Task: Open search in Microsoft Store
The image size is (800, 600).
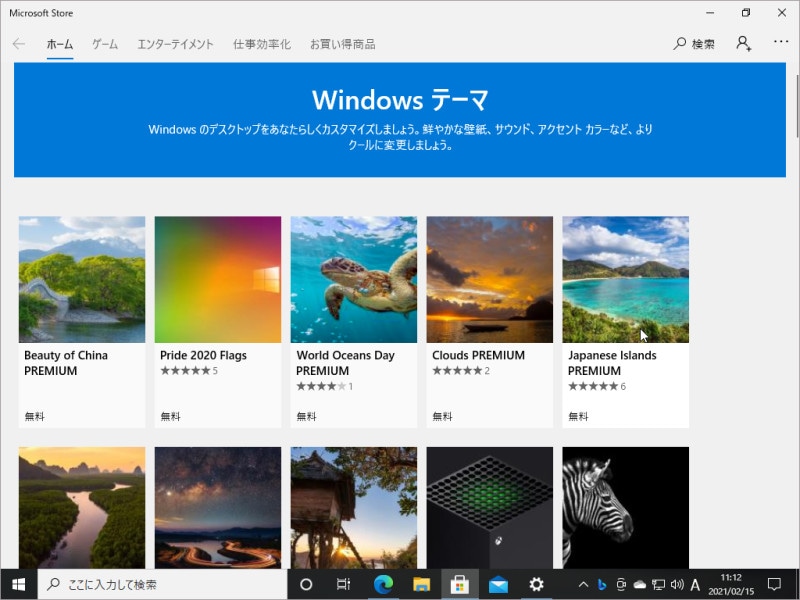Action: click(691, 44)
